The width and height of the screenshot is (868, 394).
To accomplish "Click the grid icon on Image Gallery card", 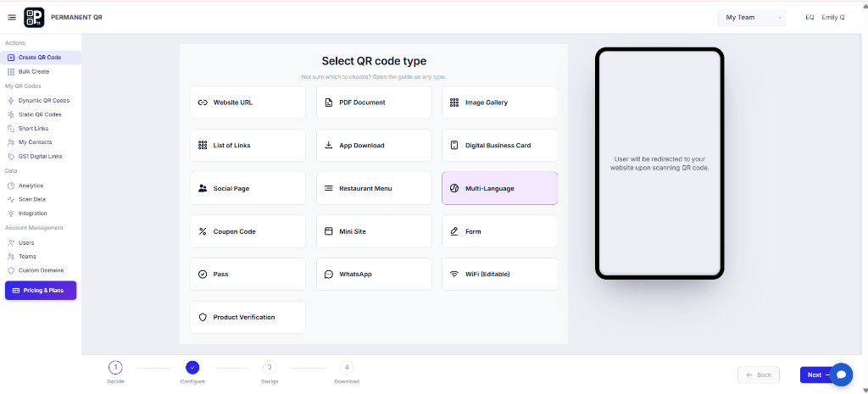I will pyautogui.click(x=454, y=103).
